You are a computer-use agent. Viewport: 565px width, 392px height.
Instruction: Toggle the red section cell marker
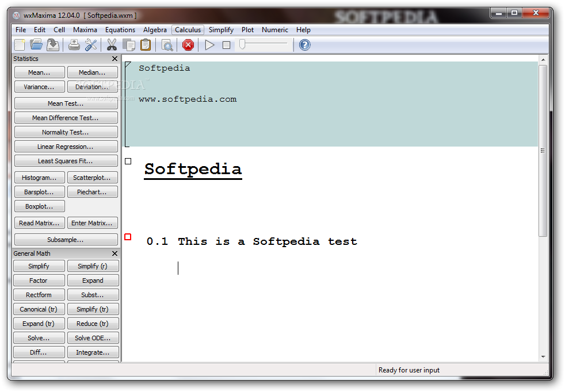(x=128, y=237)
